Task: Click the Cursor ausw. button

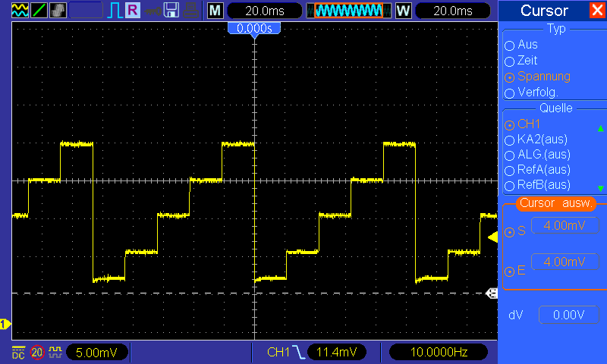Action: (556, 203)
